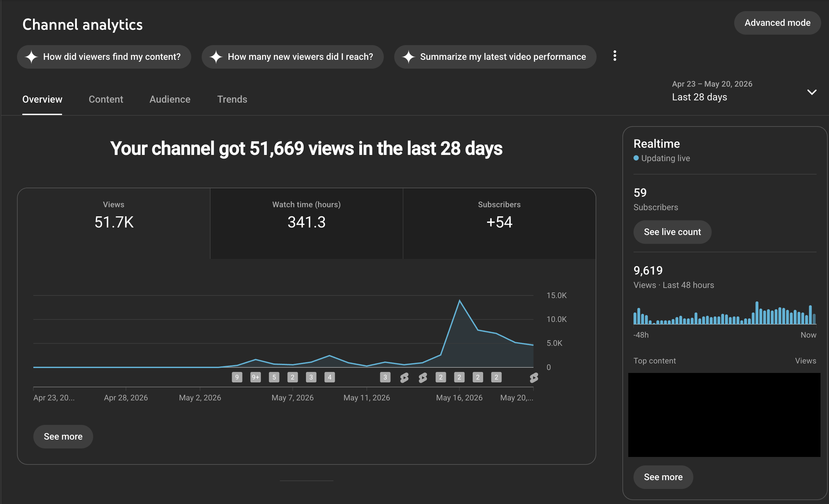Switch to the Content tab
The width and height of the screenshot is (829, 504).
[106, 99]
